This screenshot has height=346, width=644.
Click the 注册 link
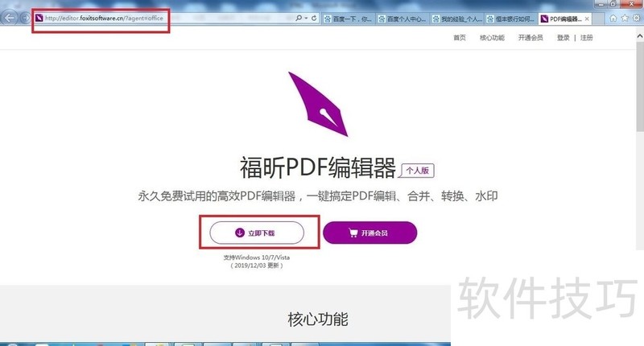pyautogui.click(x=587, y=38)
